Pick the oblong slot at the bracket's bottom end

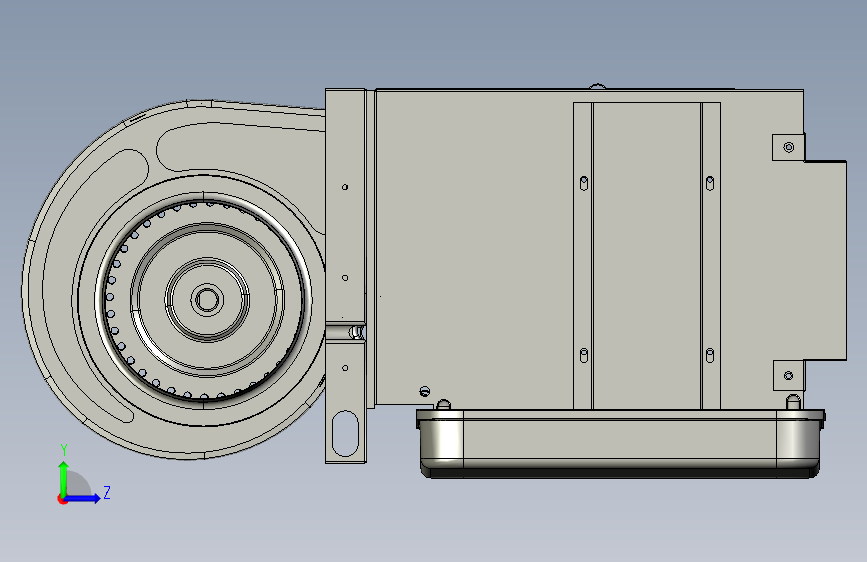click(346, 433)
